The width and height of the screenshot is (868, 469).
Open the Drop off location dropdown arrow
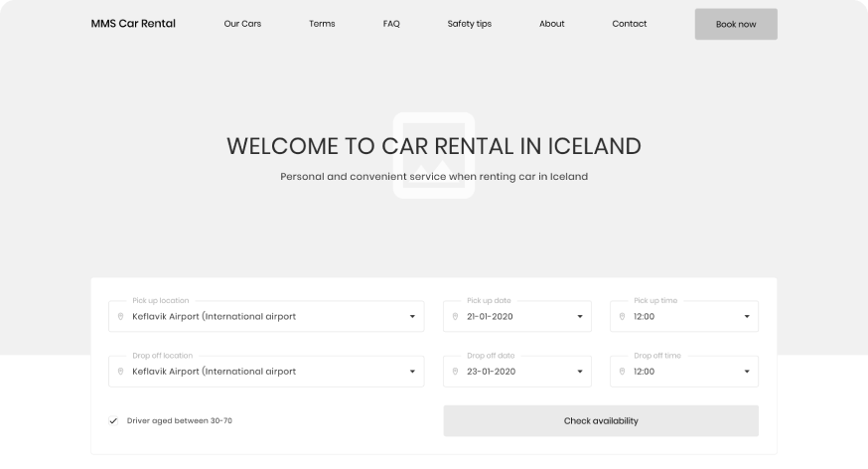pos(412,372)
